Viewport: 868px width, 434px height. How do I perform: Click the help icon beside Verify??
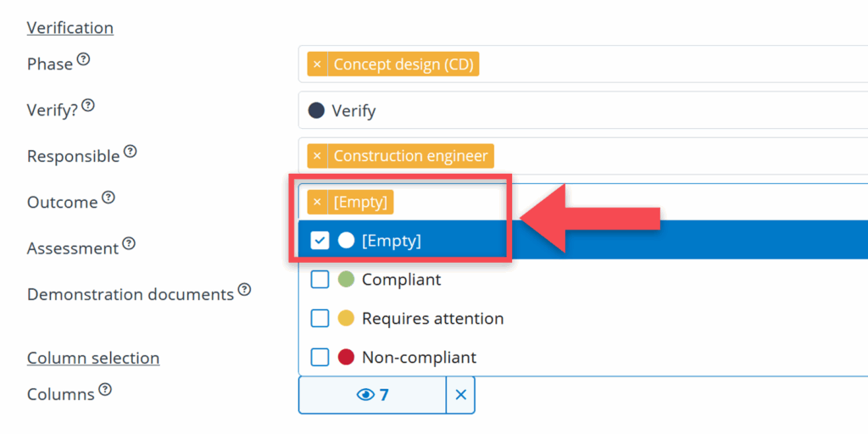(88, 106)
